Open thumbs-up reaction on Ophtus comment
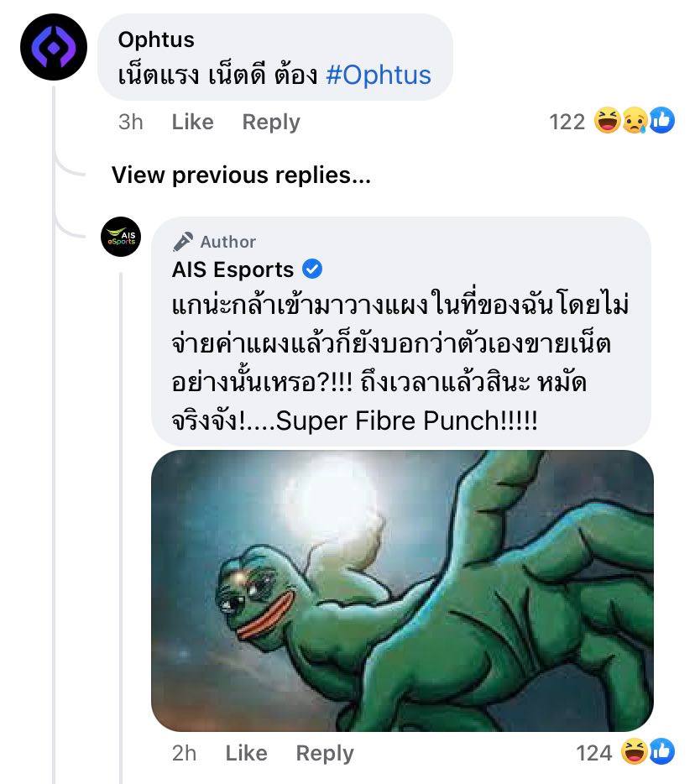Screen dimensions: 695x784 pyautogui.click(x=661, y=121)
